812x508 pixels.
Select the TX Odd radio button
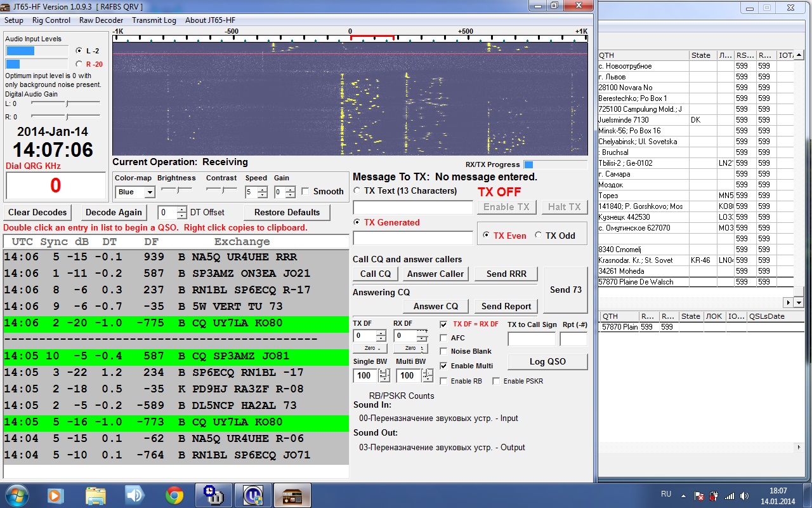[x=539, y=236]
